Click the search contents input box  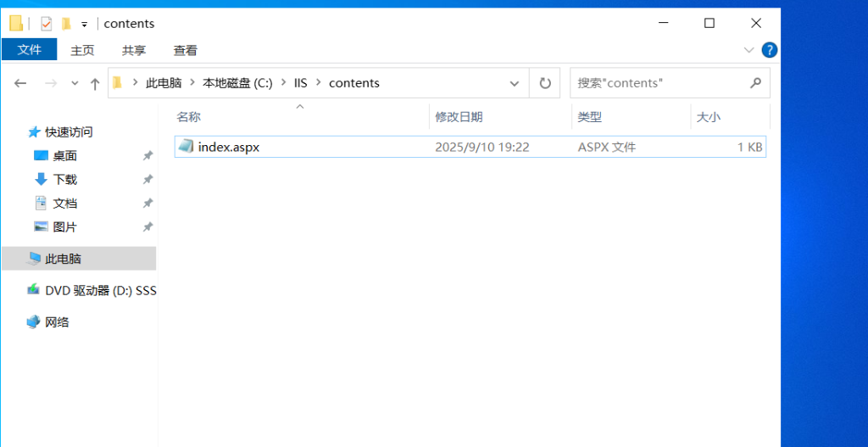661,83
